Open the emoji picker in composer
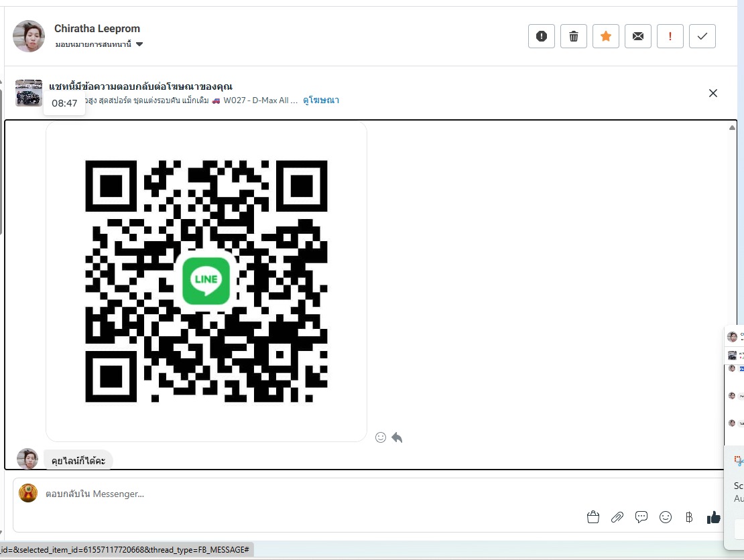The image size is (744, 560). coord(666,517)
